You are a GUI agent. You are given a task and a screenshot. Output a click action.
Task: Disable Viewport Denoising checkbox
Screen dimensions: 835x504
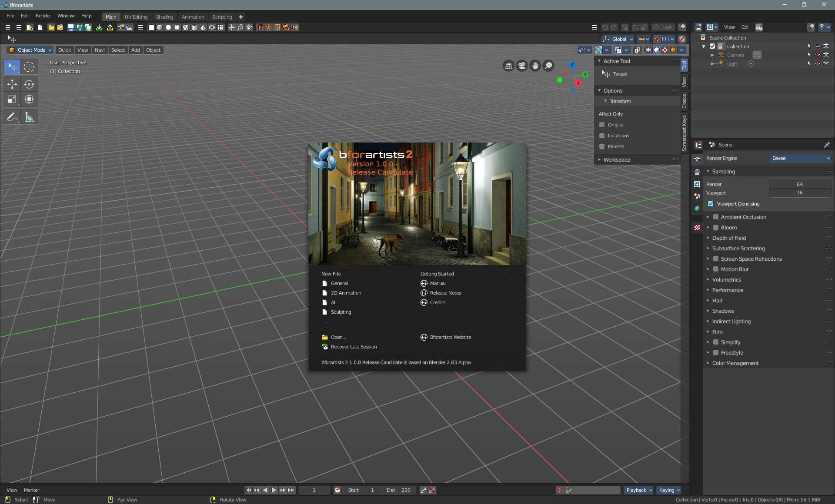711,204
